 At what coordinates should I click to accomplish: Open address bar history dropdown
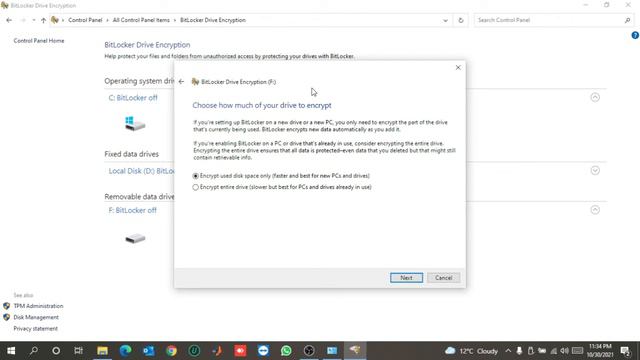click(445, 20)
